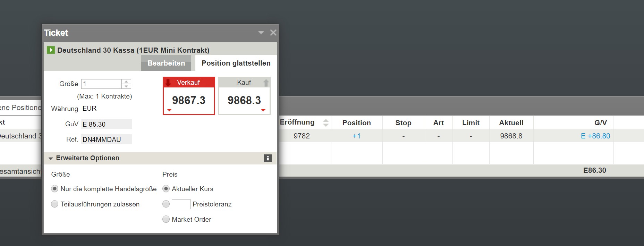Increase Größe with the up stepper arrow

click(126, 82)
